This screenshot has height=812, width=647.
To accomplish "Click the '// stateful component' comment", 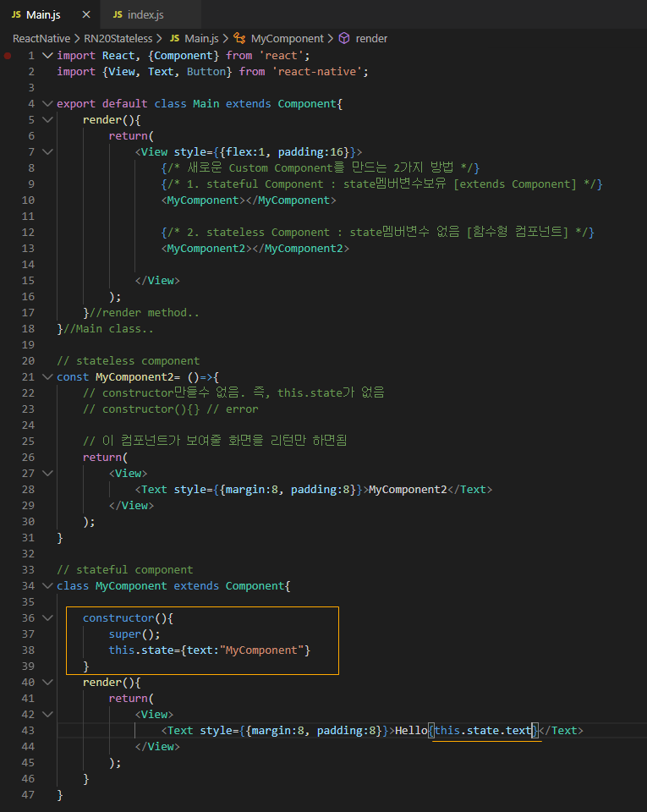I will tap(124, 569).
